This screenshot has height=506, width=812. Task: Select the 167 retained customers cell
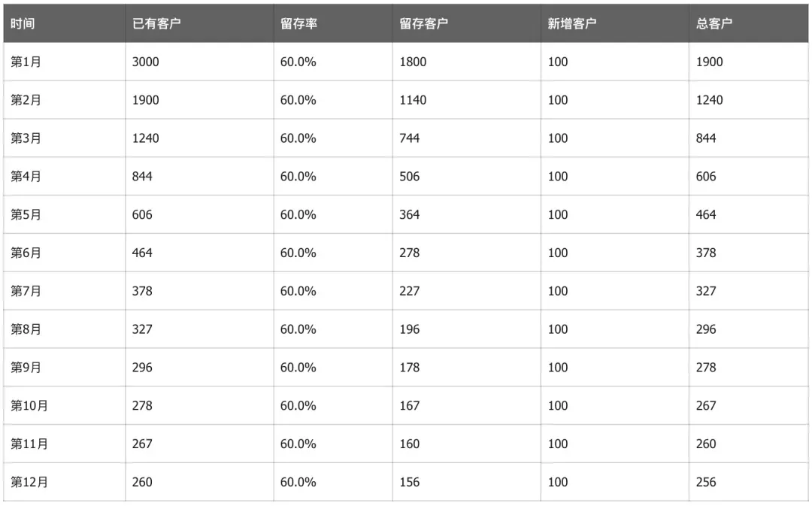pos(410,406)
